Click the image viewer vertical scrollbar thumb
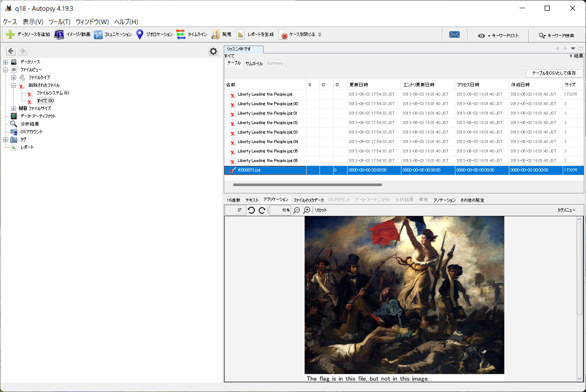Viewport: 586px width, 392px height. pyautogui.click(x=580, y=268)
